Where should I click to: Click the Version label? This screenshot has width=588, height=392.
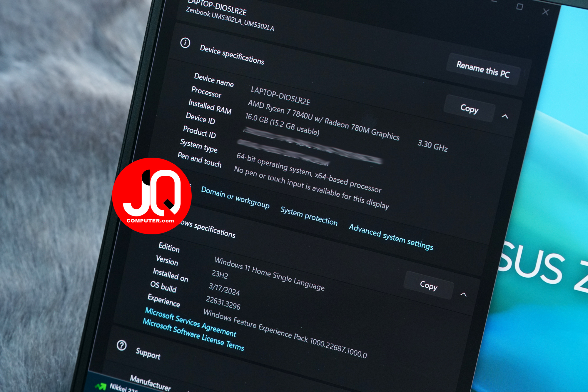point(167,261)
